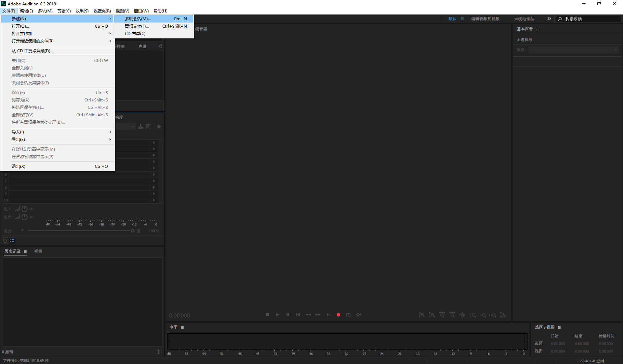623x364 pixels.
Task: Expand 打开最近使用的文件(R) submenu
Action: pos(58,41)
